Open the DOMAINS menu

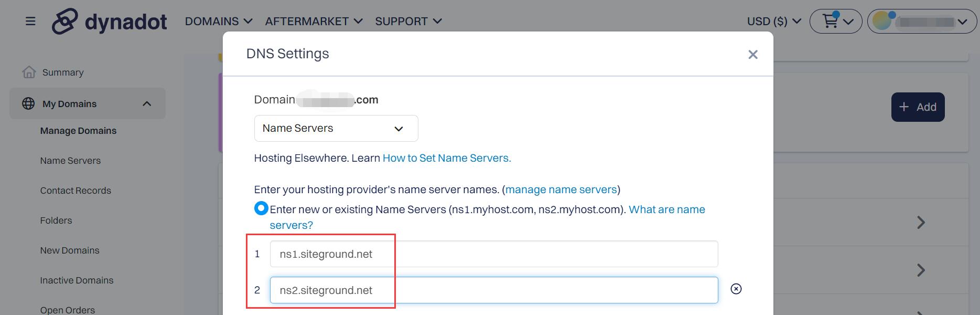219,22
